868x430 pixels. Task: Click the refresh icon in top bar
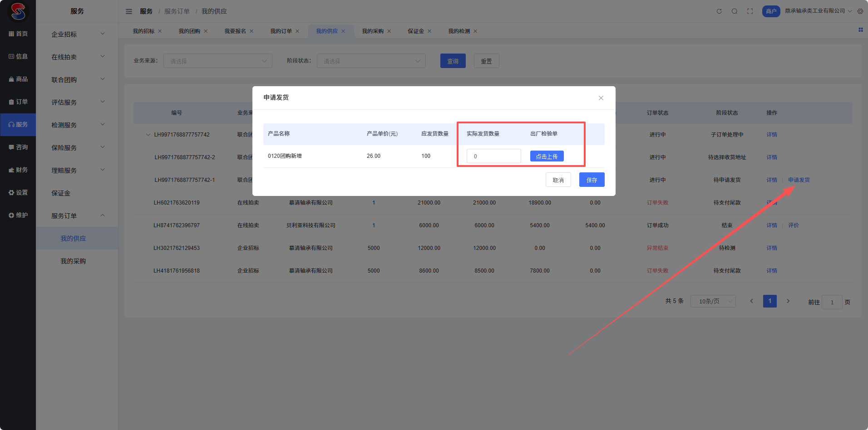pyautogui.click(x=719, y=11)
